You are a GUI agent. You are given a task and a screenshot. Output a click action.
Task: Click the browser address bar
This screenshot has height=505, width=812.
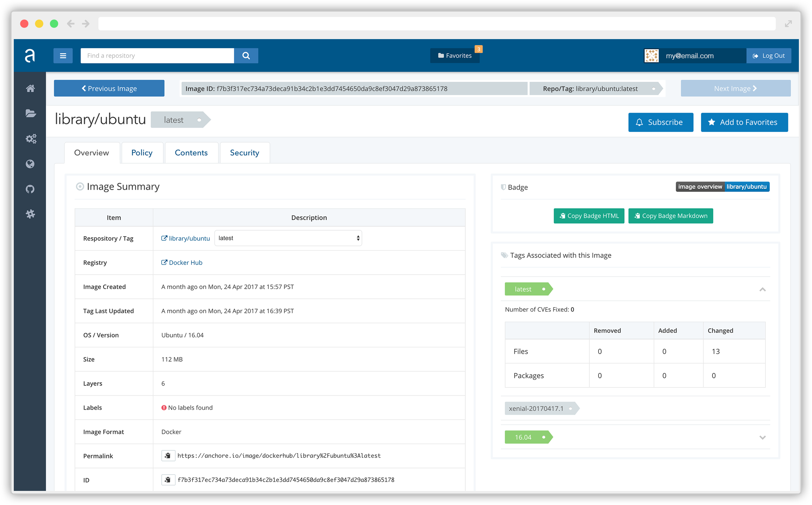tap(437, 24)
